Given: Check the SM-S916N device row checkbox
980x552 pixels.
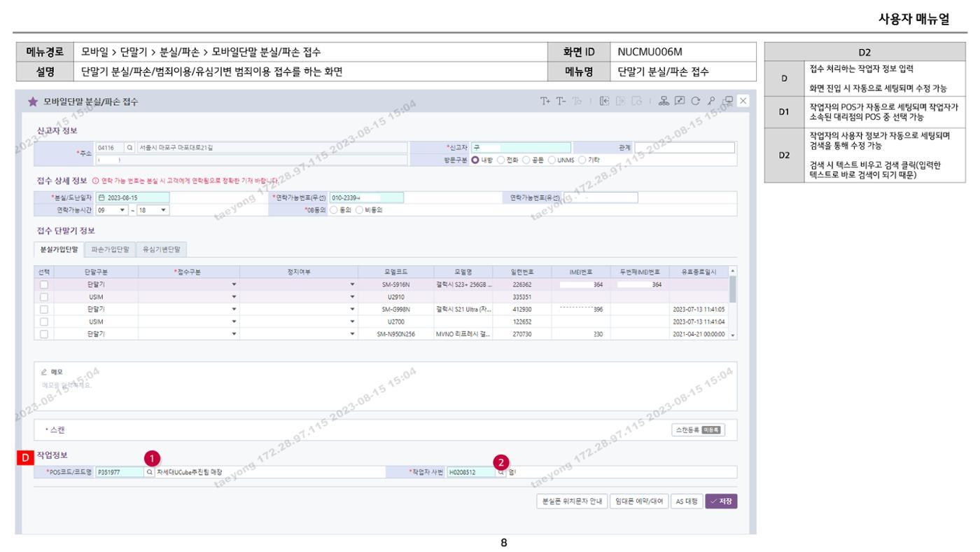Looking at the screenshot, I should [44, 284].
